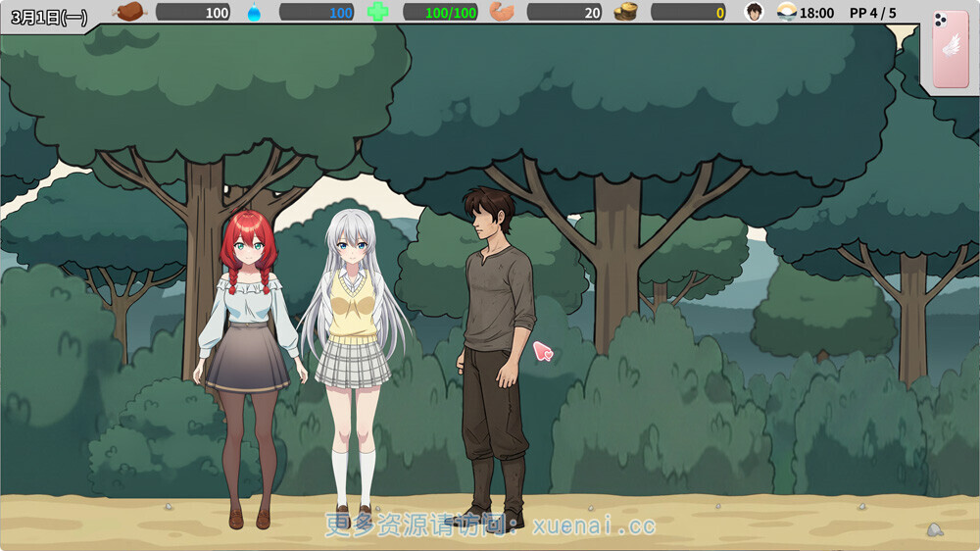980x551 pixels.
Task: Click the wood count bar showing 0
Action: [688, 12]
